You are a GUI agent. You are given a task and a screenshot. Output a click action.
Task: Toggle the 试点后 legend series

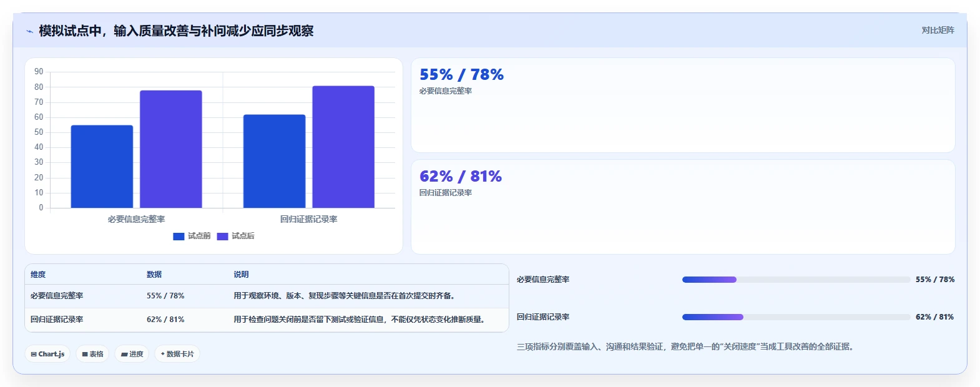click(x=235, y=236)
